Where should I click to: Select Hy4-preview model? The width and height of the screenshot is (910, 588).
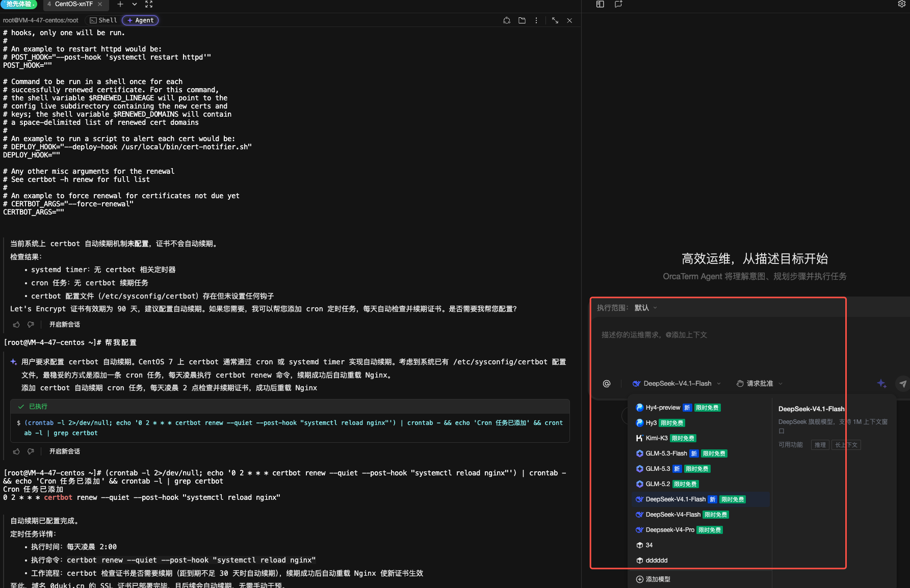[700, 408]
